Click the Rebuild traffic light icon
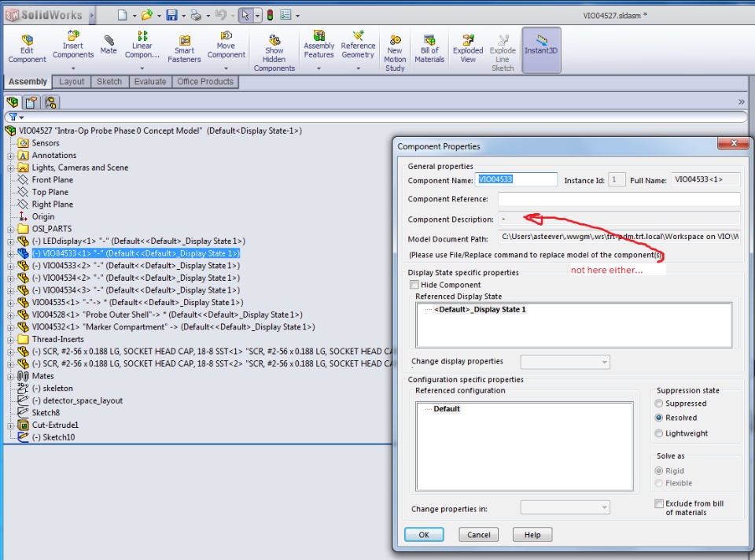755x560 pixels. click(270, 16)
